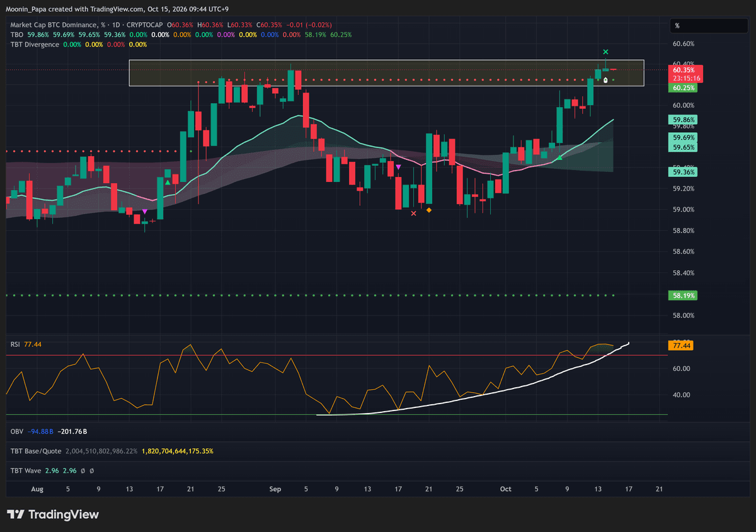
Task: Click the 40.00 RSI axis label
Action: [680, 395]
